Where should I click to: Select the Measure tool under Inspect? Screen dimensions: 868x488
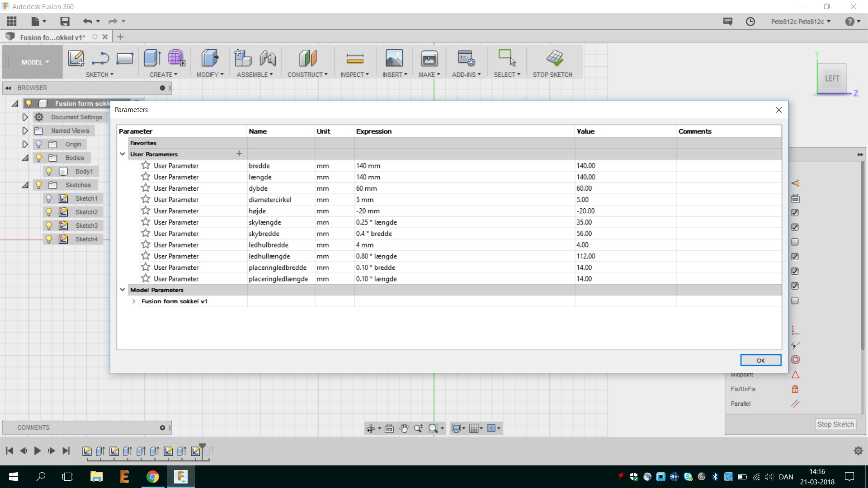click(x=355, y=58)
